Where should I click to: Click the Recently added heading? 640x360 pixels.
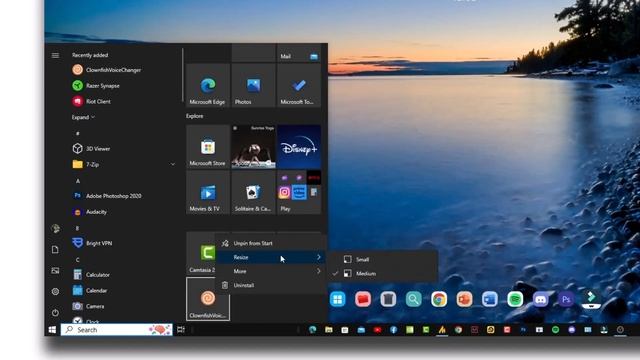(90, 55)
